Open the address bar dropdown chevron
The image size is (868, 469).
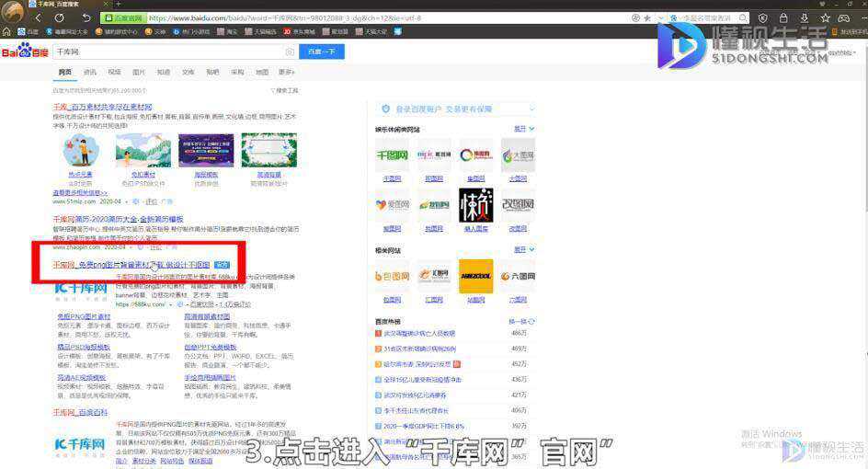pyautogui.click(x=660, y=18)
